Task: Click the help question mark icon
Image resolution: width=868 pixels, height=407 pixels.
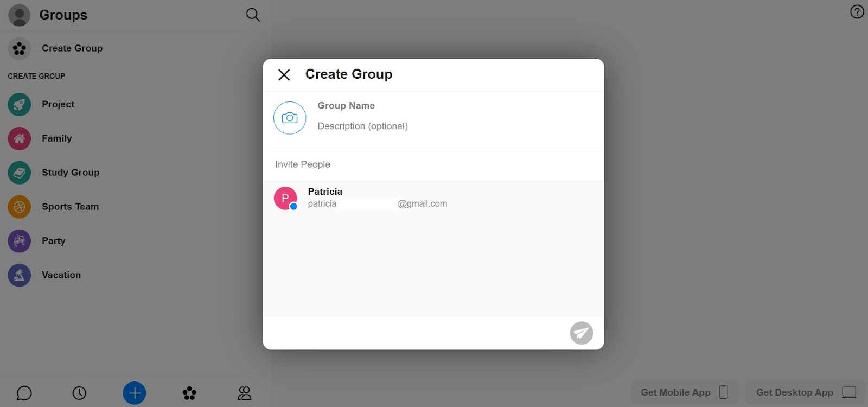Action: 857,11
